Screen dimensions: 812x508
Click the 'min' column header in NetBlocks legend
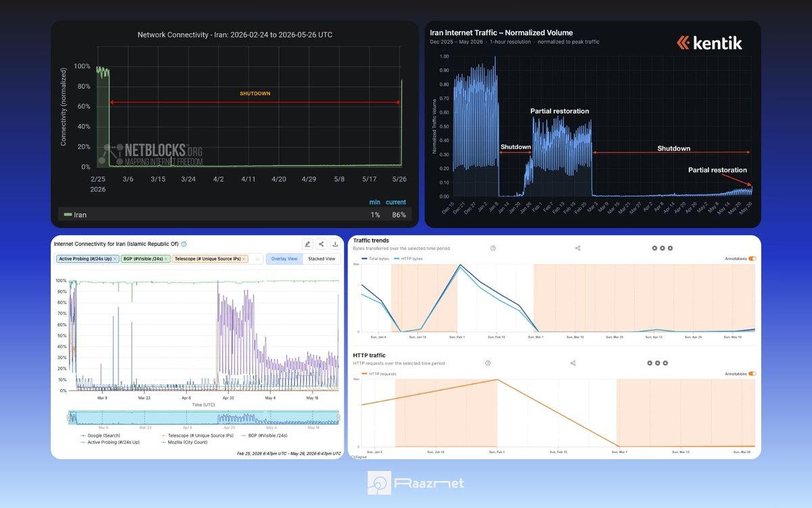[374, 202]
